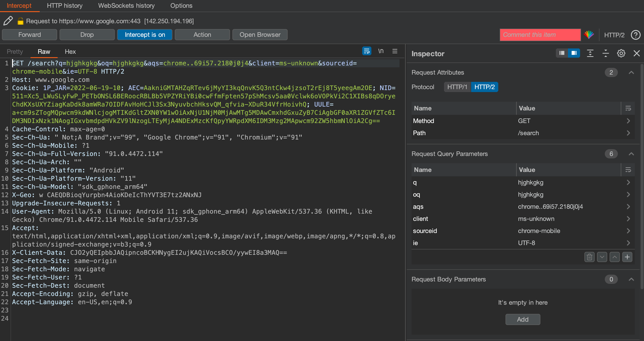The width and height of the screenshot is (644, 341).
Task: Expand the sourceid chrome-mobile row arrow
Action: click(x=628, y=231)
